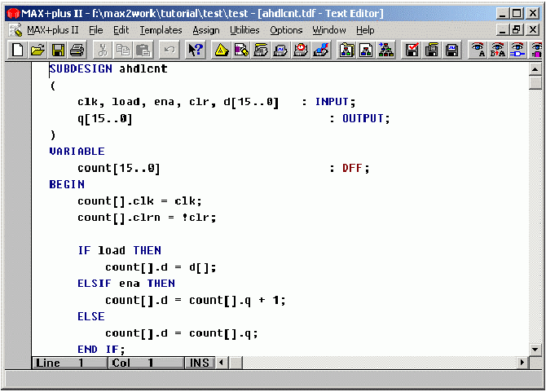The height and width of the screenshot is (392, 546).
Task: Open the Help menu
Action: click(x=365, y=30)
